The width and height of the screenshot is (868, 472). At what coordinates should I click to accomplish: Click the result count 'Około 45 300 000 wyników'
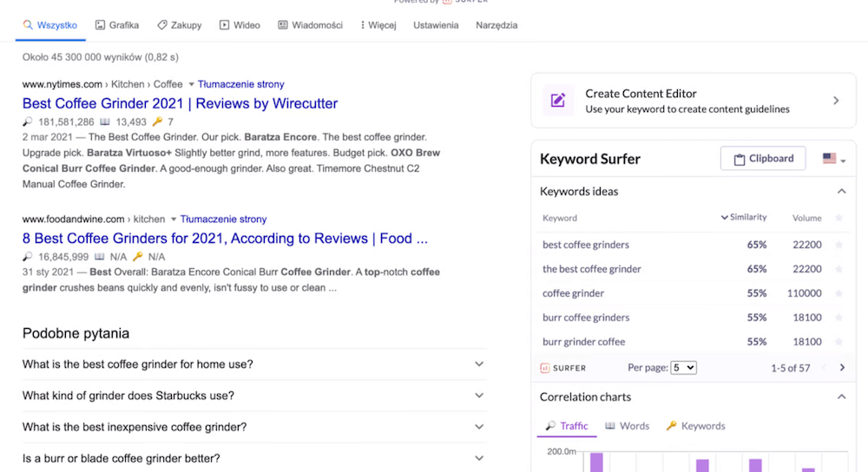(100, 57)
